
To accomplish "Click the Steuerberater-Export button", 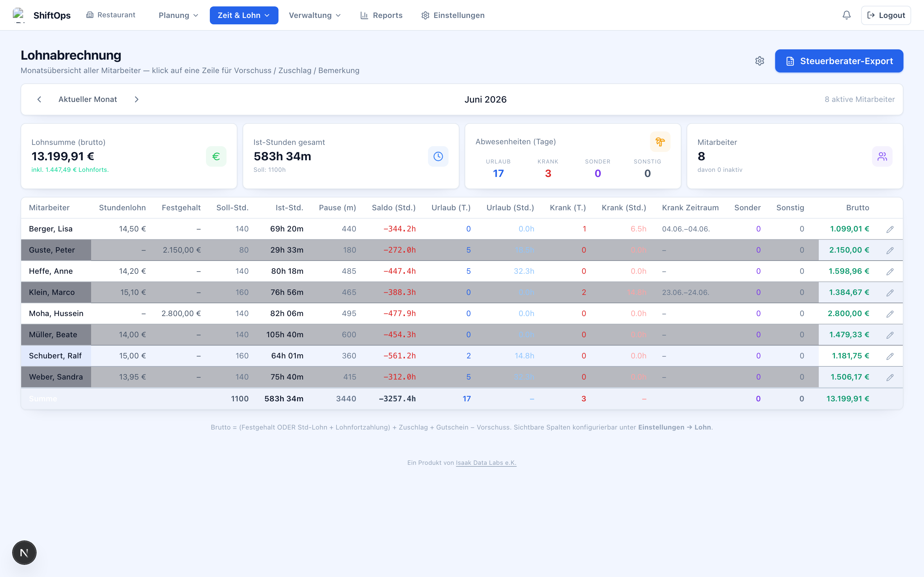I will (839, 61).
